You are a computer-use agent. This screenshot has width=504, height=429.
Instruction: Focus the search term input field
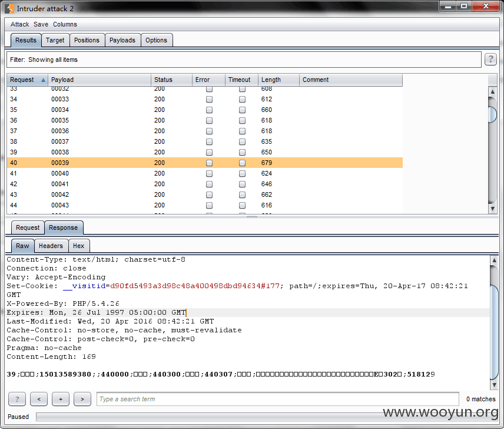tap(277, 399)
